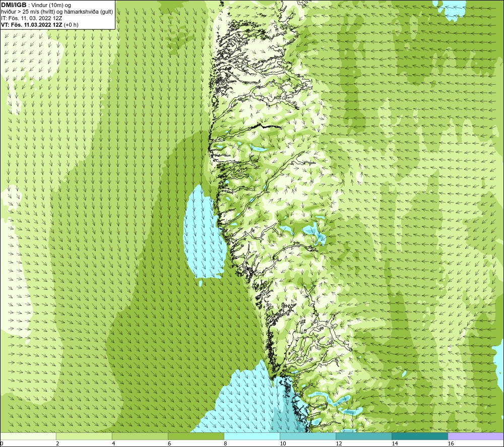This screenshot has height=447, width=504.
Task: Click the 6–8 darker green legend swatch
Action: (x=196, y=436)
